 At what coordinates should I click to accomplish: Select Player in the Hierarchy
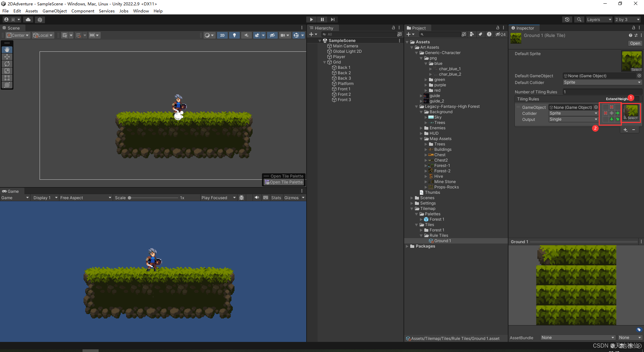click(339, 57)
